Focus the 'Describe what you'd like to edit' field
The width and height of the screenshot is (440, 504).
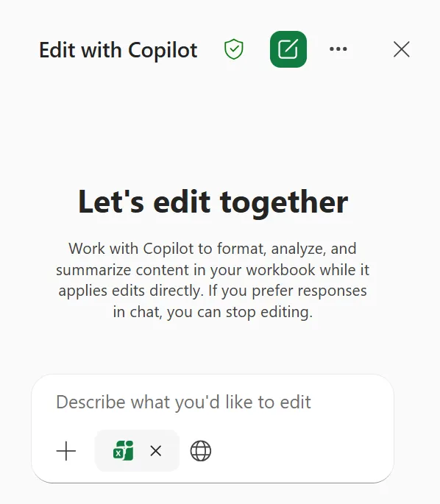(213, 402)
